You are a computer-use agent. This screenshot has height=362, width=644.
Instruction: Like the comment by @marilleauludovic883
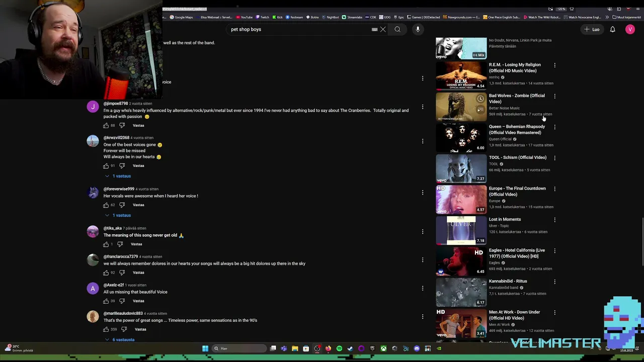click(x=106, y=329)
